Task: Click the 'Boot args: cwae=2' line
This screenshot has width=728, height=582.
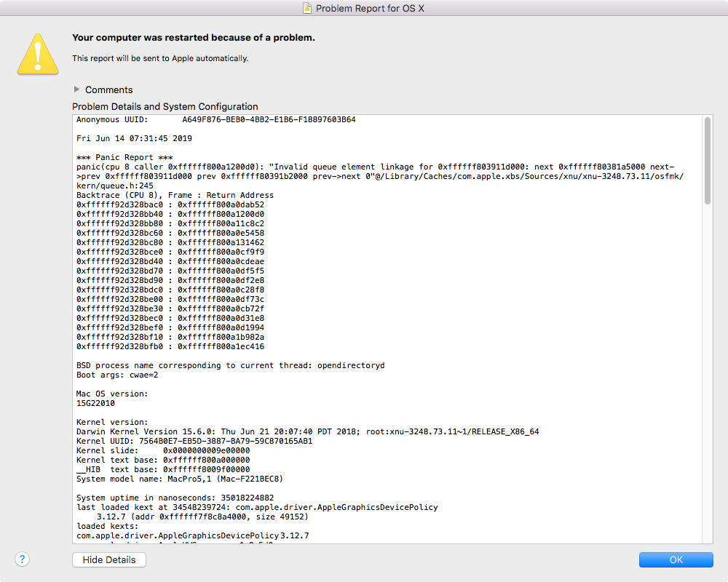Action: (117, 375)
